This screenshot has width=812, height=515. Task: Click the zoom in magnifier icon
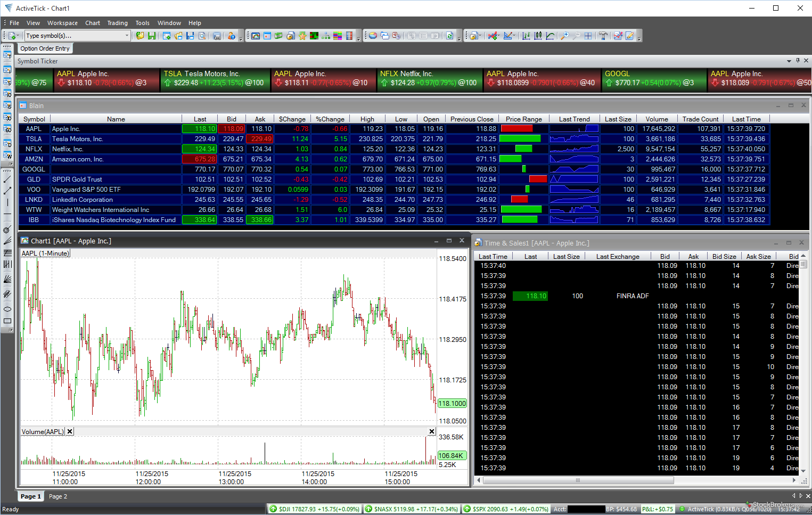[565, 36]
